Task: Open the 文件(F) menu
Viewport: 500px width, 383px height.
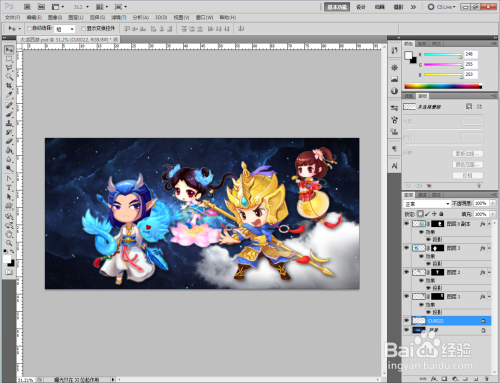Action: point(12,17)
